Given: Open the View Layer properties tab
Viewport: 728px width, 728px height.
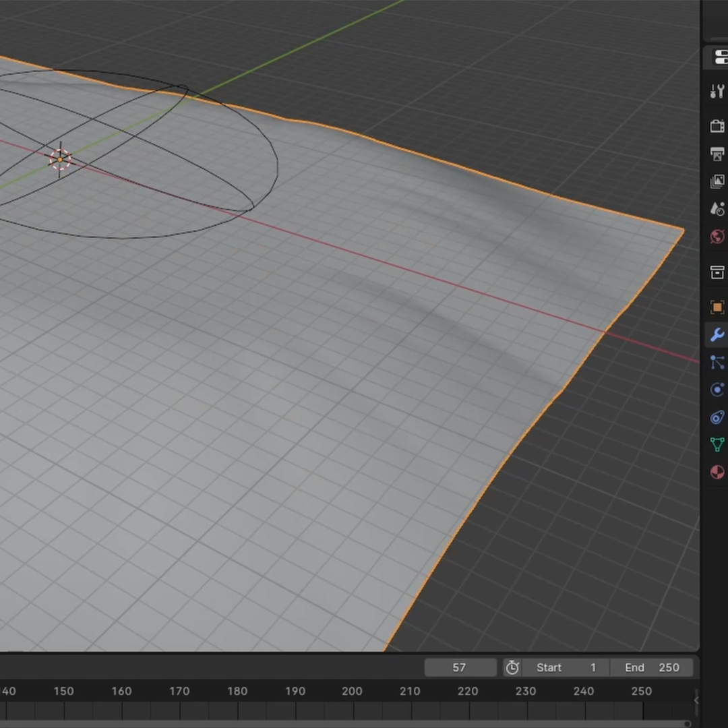Looking at the screenshot, I should [717, 181].
